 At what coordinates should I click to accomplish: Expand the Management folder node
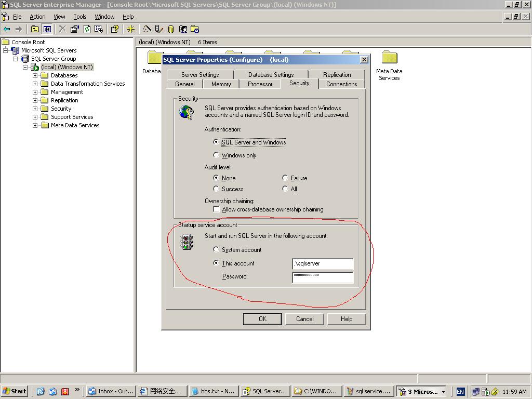pos(35,92)
